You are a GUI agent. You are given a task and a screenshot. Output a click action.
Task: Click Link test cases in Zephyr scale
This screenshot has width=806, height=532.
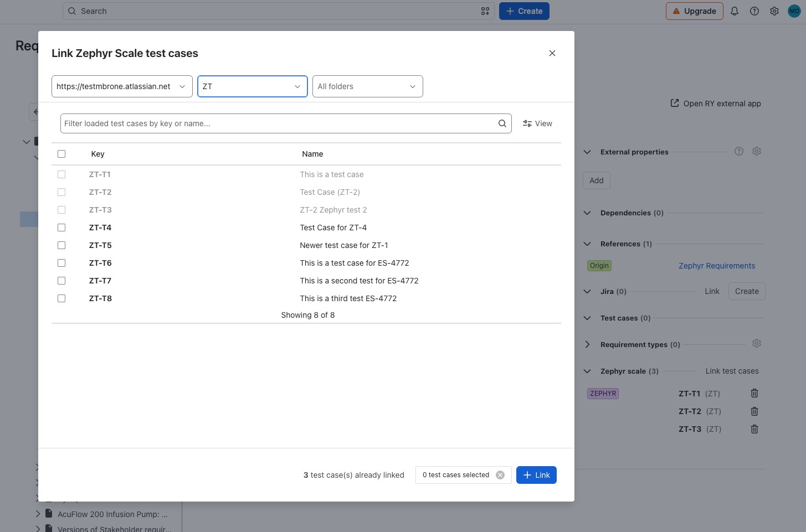click(732, 371)
